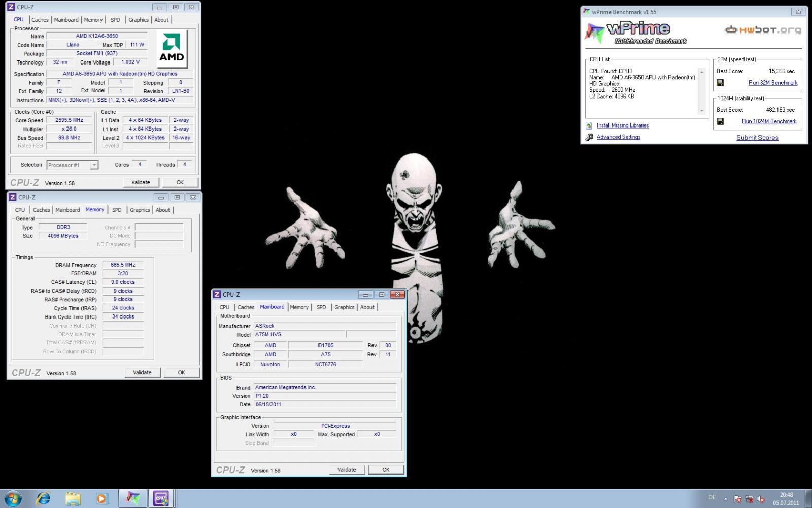Open Windows Start menu orb
The width and height of the screenshot is (812, 508).
[12, 498]
